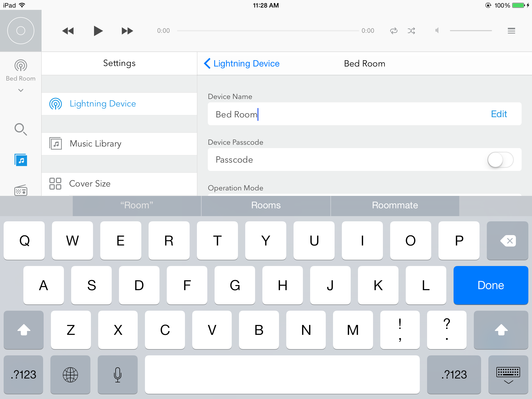Open the radio sidebar icon
The height and width of the screenshot is (399, 532).
click(21, 190)
